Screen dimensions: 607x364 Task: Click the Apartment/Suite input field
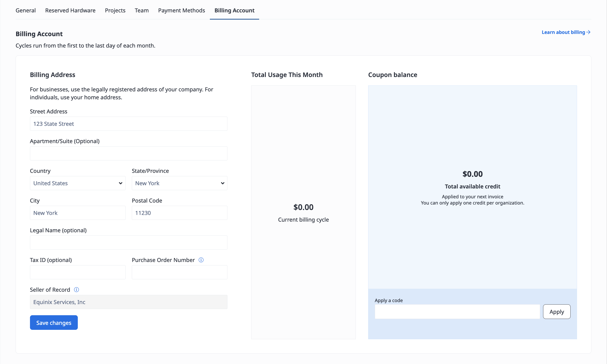[x=129, y=154]
